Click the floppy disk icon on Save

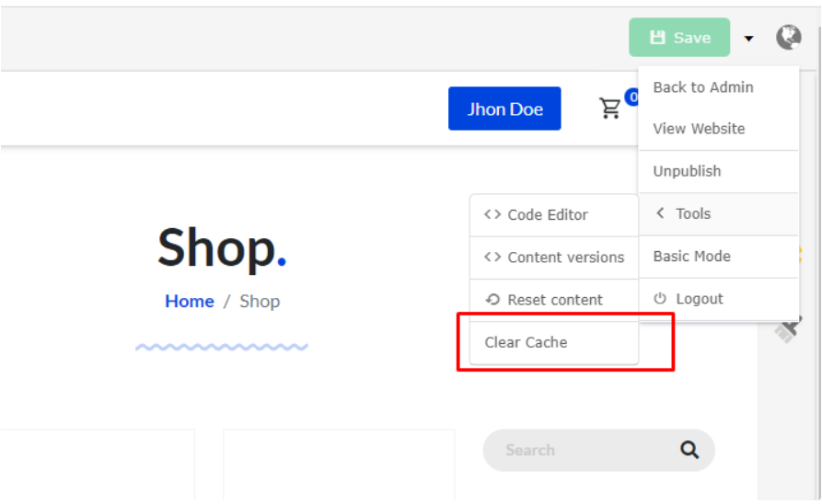tap(657, 38)
